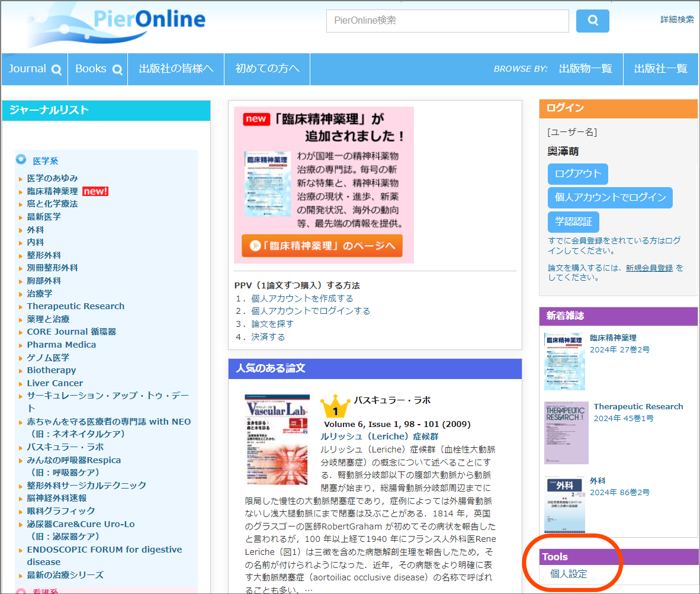Viewport: 700px width, 594px height.
Task: Open Pharma Medica in journal list
Action: pyautogui.click(x=61, y=345)
